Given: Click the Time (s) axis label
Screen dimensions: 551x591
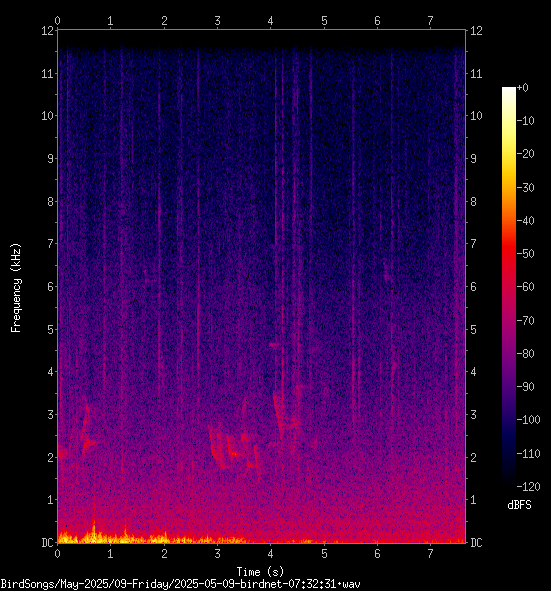Looking at the screenshot, I should 260,572.
